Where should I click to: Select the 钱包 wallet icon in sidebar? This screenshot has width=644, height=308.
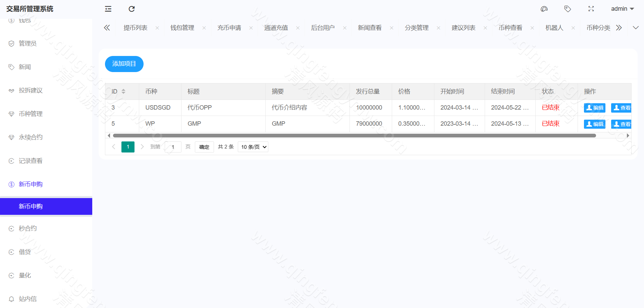11,20
